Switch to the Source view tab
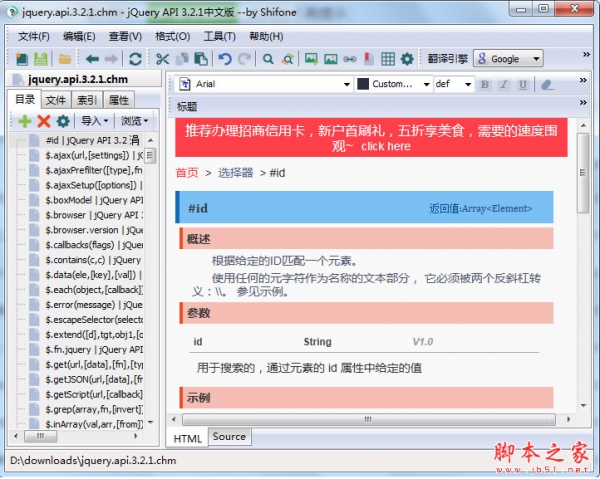 click(229, 437)
